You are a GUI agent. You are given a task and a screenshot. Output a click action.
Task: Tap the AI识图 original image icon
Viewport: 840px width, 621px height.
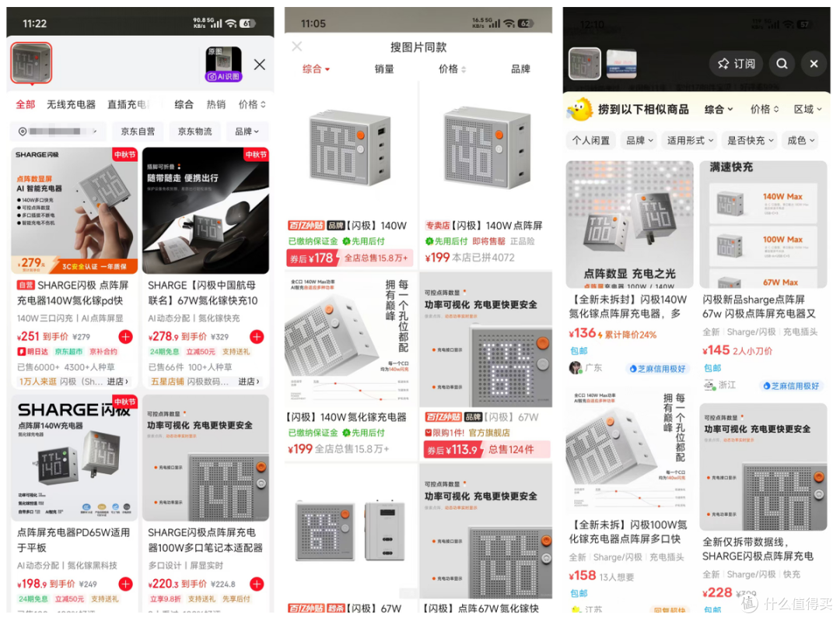pyautogui.click(x=223, y=65)
